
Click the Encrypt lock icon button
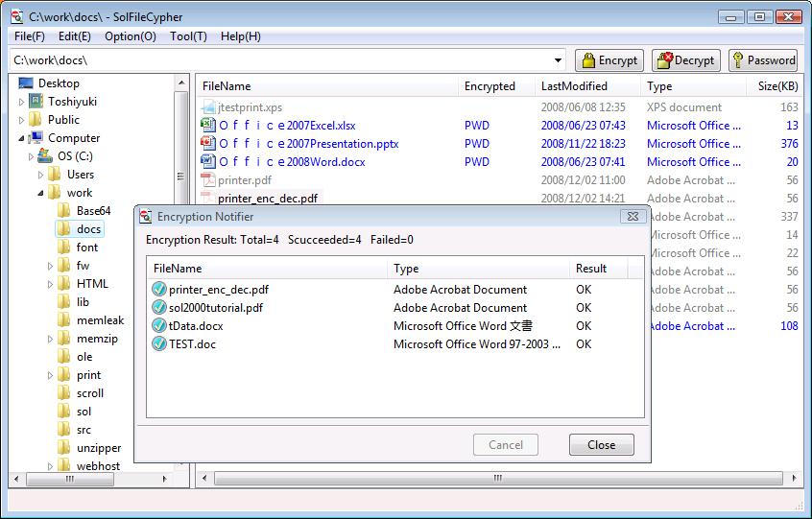[x=609, y=60]
